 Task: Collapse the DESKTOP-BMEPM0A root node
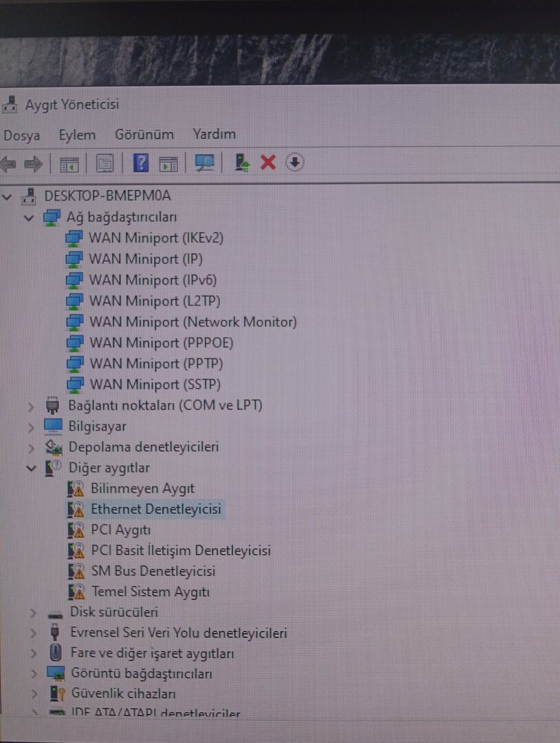coord(7,196)
